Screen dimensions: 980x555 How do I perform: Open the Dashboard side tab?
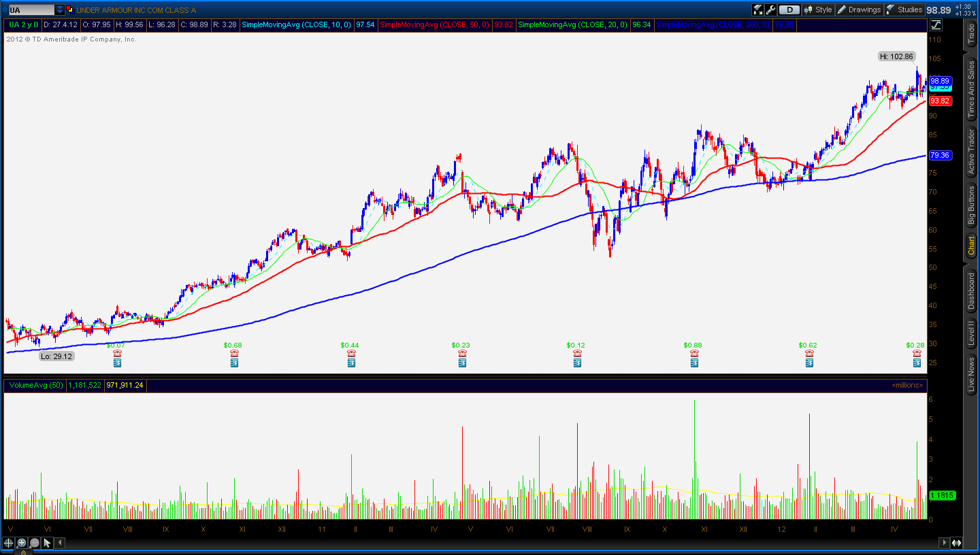972,290
